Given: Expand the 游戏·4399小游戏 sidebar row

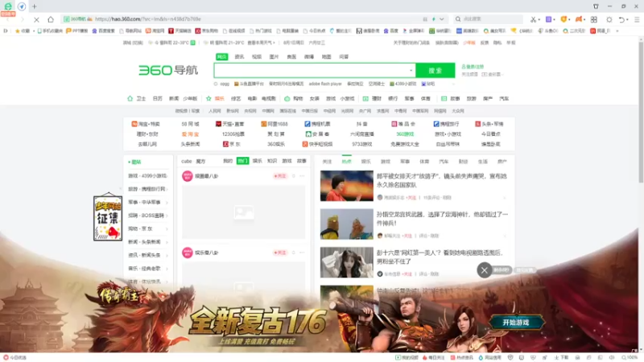Looking at the screenshot, I should [148, 175].
